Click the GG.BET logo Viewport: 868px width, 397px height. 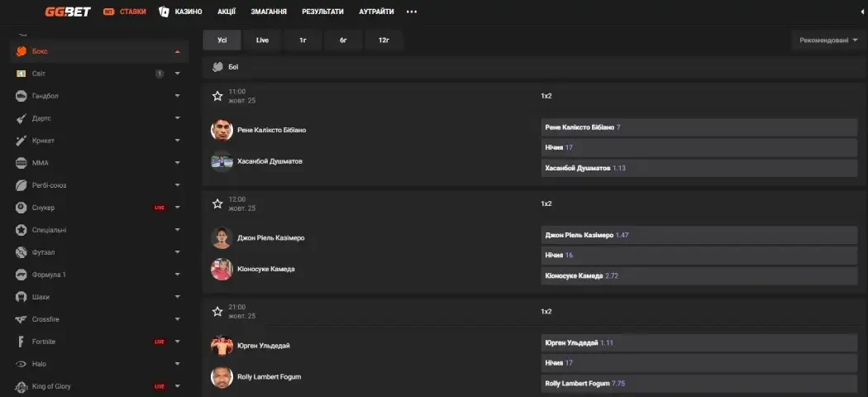67,12
